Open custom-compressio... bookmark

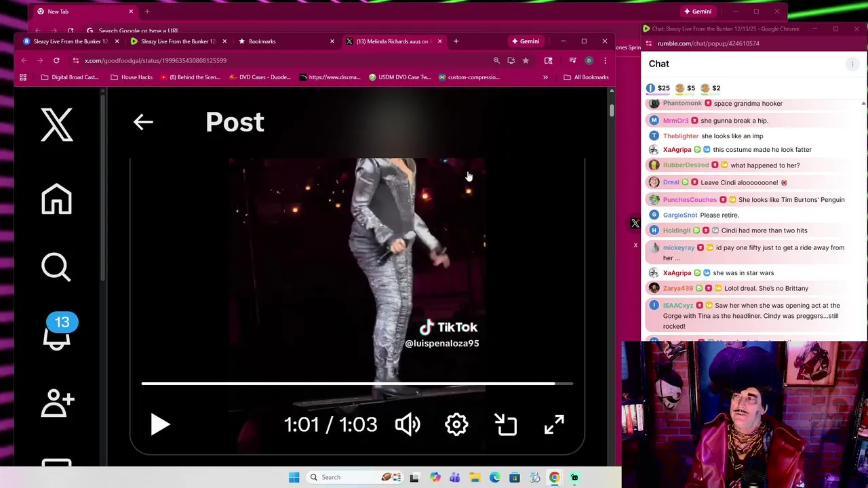pos(469,77)
